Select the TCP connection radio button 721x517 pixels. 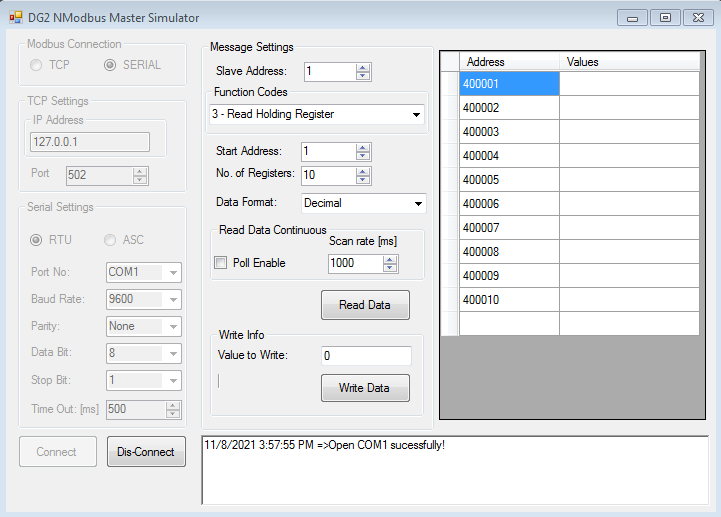[36, 65]
